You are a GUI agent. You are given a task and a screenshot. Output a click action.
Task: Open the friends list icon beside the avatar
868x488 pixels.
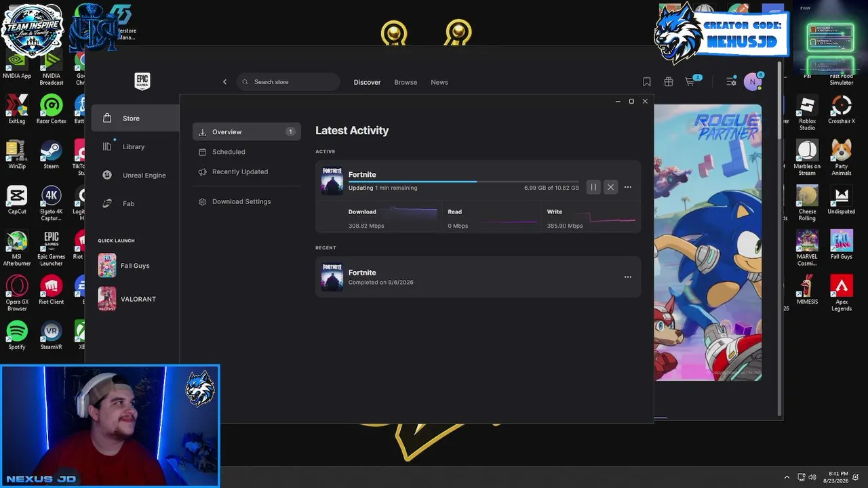pos(731,82)
